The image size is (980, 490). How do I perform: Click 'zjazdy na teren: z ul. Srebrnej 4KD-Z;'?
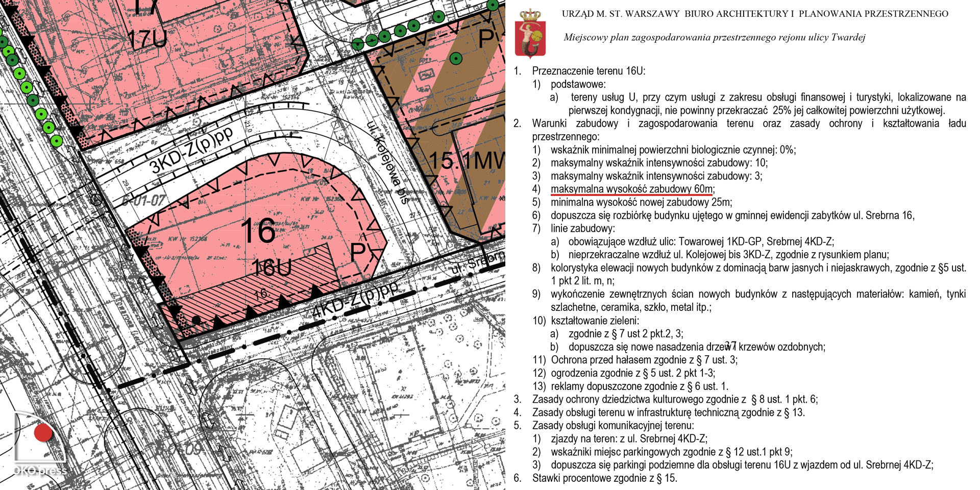pyautogui.click(x=629, y=438)
